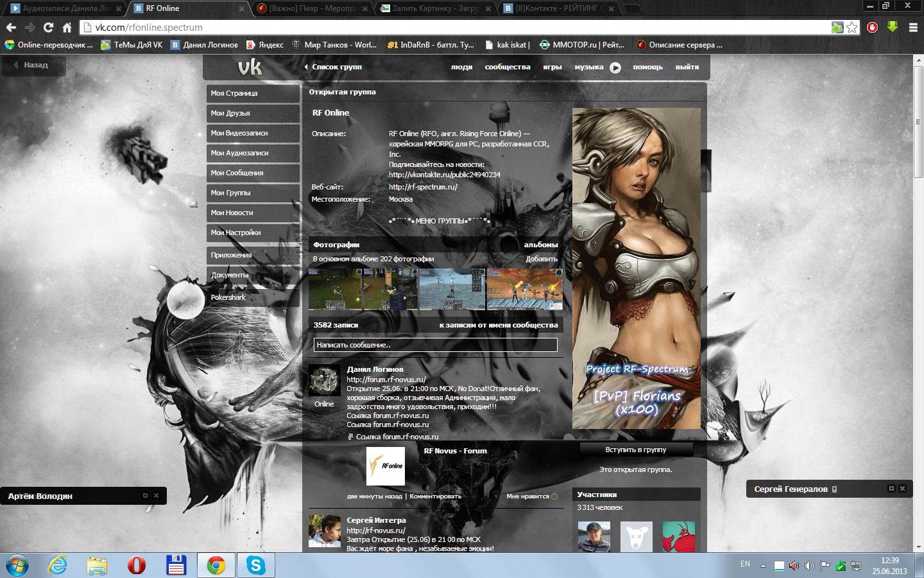Open the green download arrow extension
The image size is (924, 578).
(893, 27)
